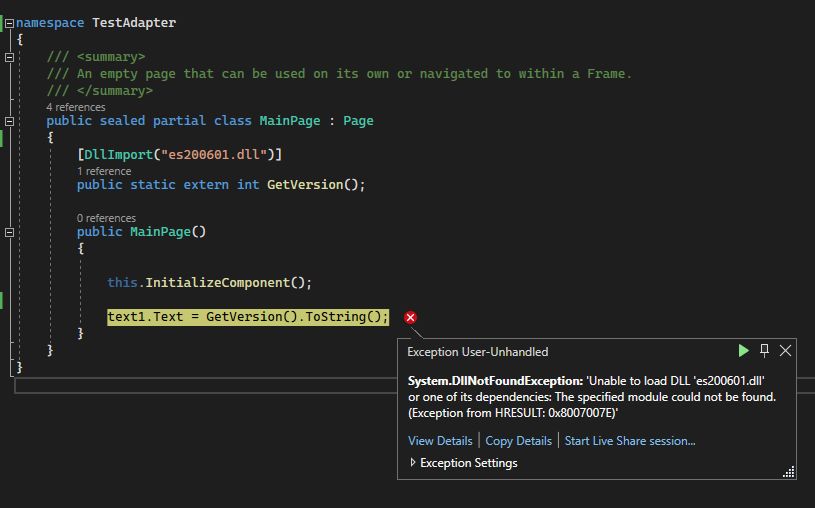This screenshot has height=508, width=815.
Task: Click the System.DllNotFoundException message text
Action: [591, 397]
